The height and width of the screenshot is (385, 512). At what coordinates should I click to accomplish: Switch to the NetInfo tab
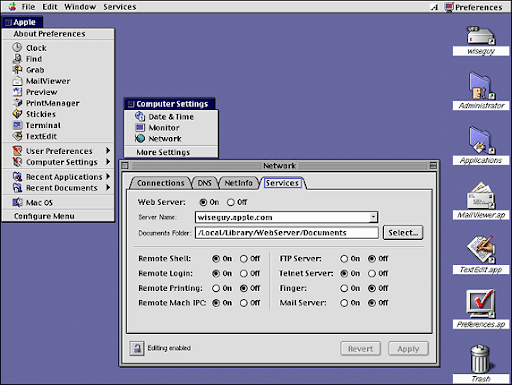point(238,183)
